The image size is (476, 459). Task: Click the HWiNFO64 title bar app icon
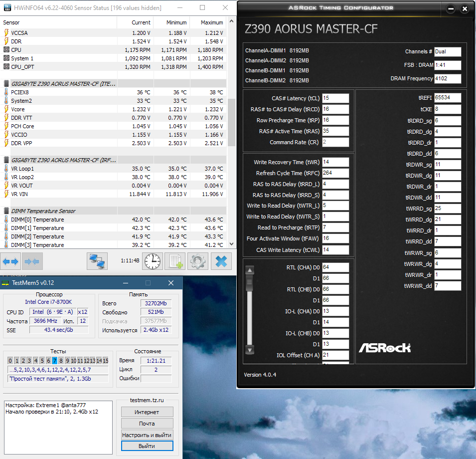(7, 7)
